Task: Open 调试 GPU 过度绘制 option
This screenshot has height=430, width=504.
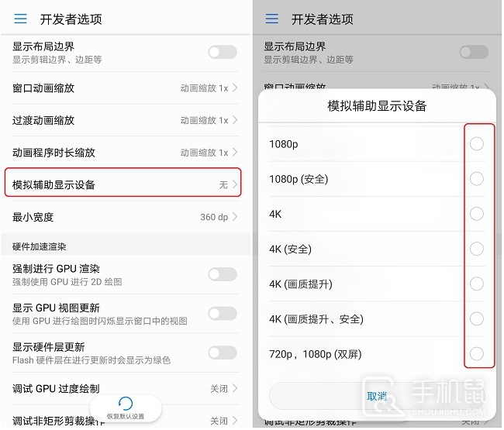Action: pos(126,389)
